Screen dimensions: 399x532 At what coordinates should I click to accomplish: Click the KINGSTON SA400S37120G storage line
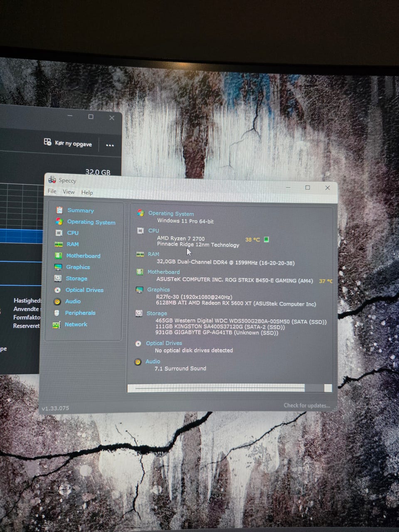click(220, 327)
